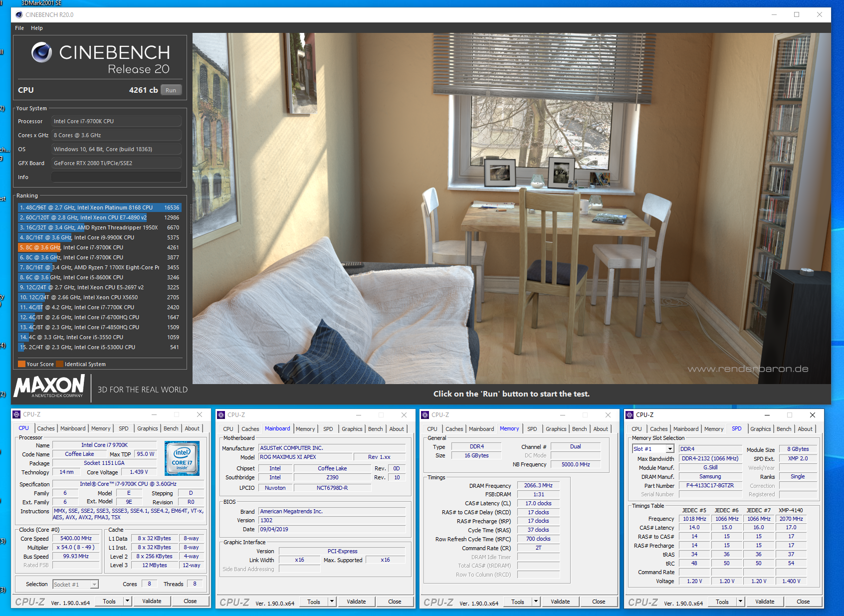
Task: Expand Tools dropdown arrow in third CPU-Z
Action: (x=536, y=602)
